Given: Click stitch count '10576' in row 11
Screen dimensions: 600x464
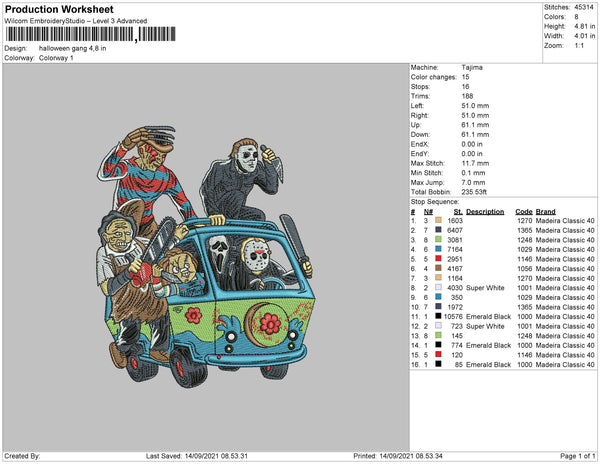Looking at the screenshot, I should coord(453,317).
